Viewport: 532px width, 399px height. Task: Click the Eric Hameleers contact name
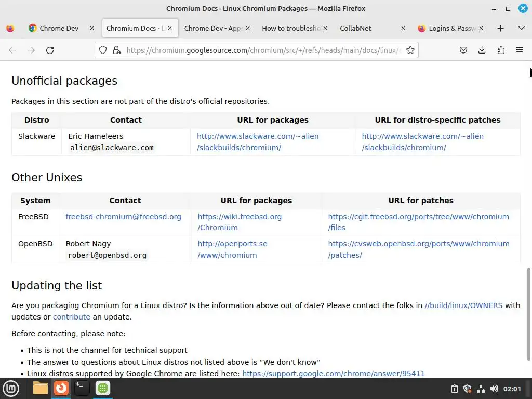pos(96,136)
